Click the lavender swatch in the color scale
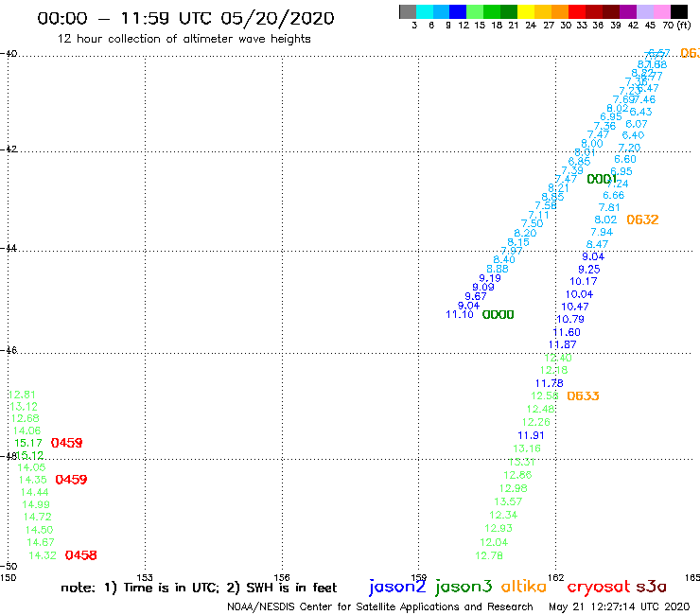 click(644, 11)
